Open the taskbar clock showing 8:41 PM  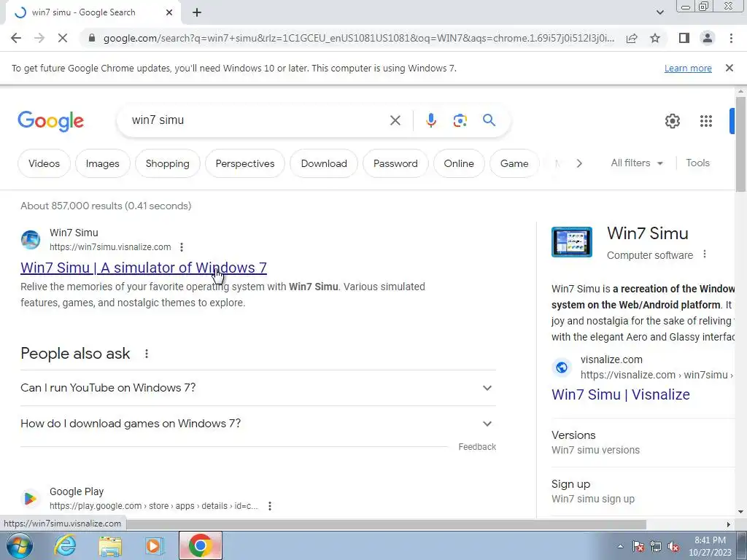click(710, 546)
